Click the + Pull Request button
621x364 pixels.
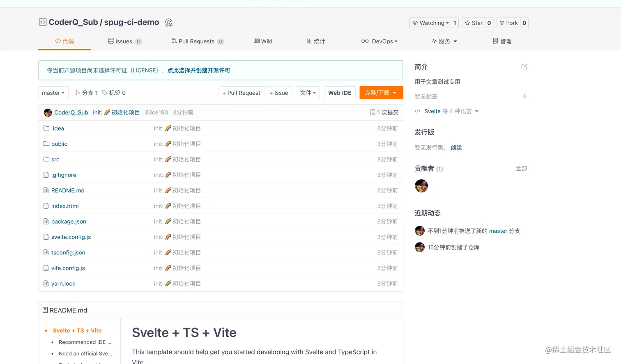pos(241,93)
